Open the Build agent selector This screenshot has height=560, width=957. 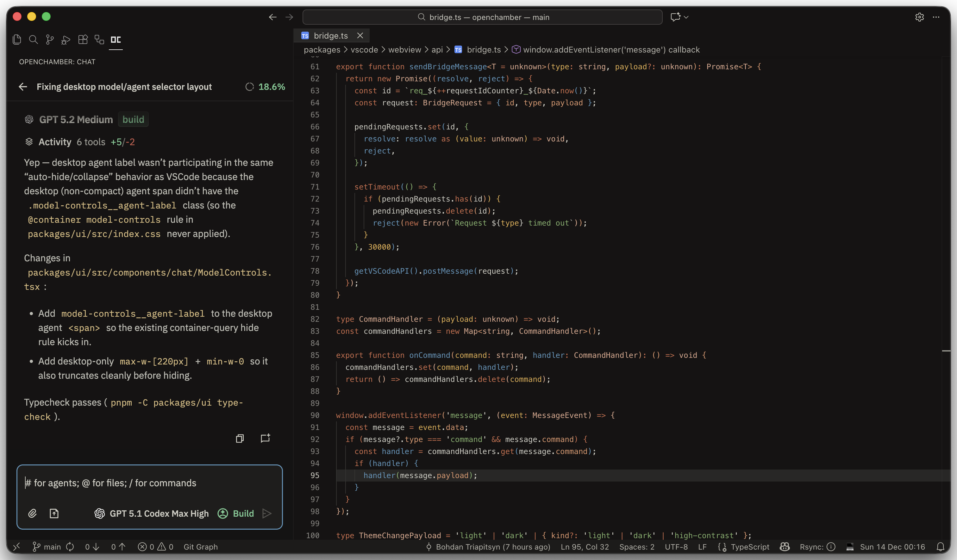(x=236, y=514)
